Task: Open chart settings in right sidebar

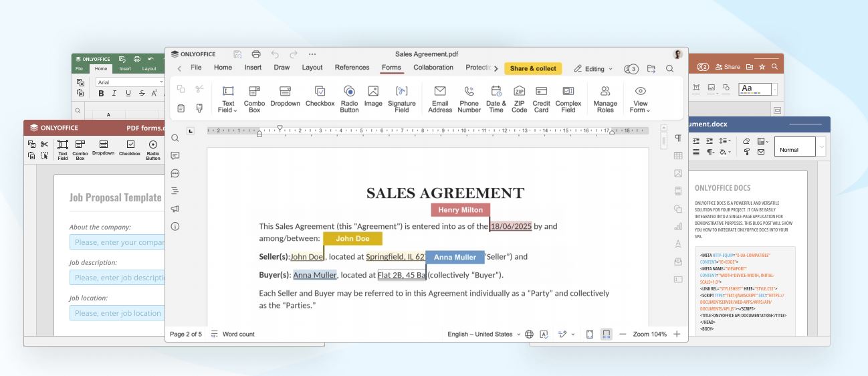Action: tap(678, 226)
